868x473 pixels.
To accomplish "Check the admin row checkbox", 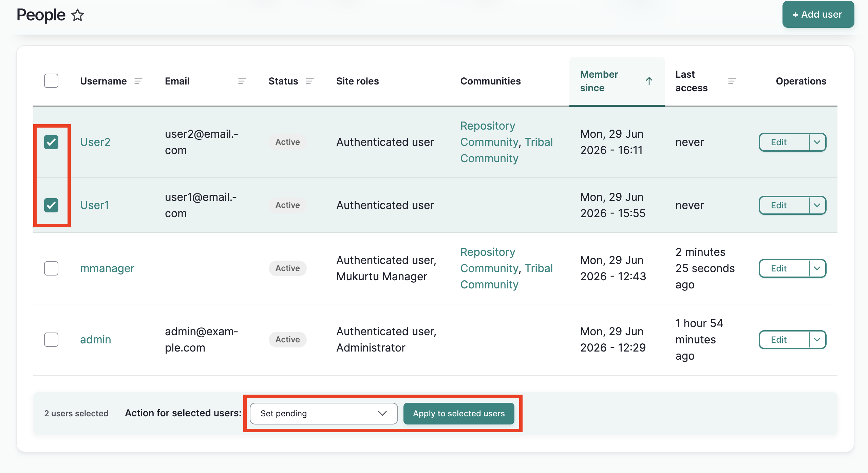I will click(51, 339).
